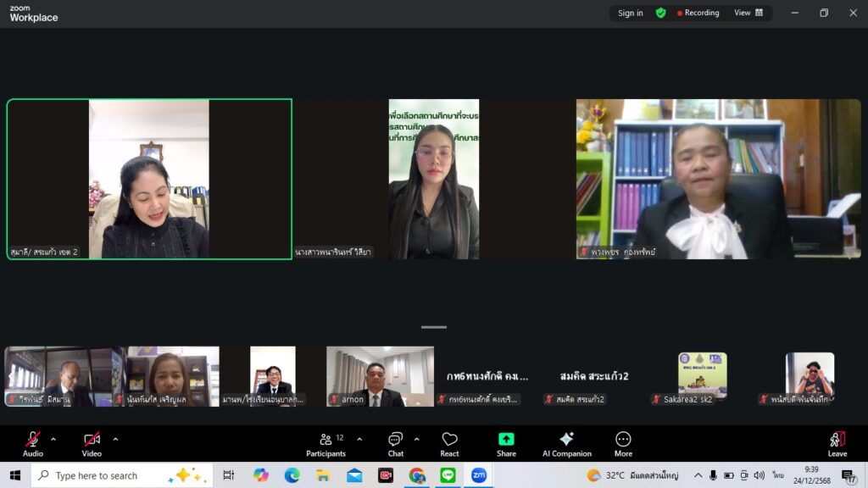Expand the video options arrow
This screenshot has width=868, height=488.
(115, 439)
